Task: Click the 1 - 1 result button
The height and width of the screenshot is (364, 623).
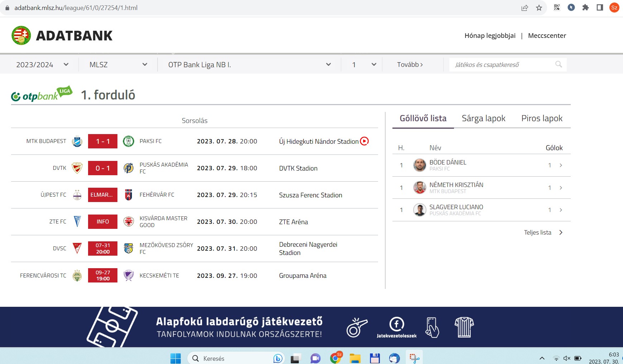Action: (103, 141)
